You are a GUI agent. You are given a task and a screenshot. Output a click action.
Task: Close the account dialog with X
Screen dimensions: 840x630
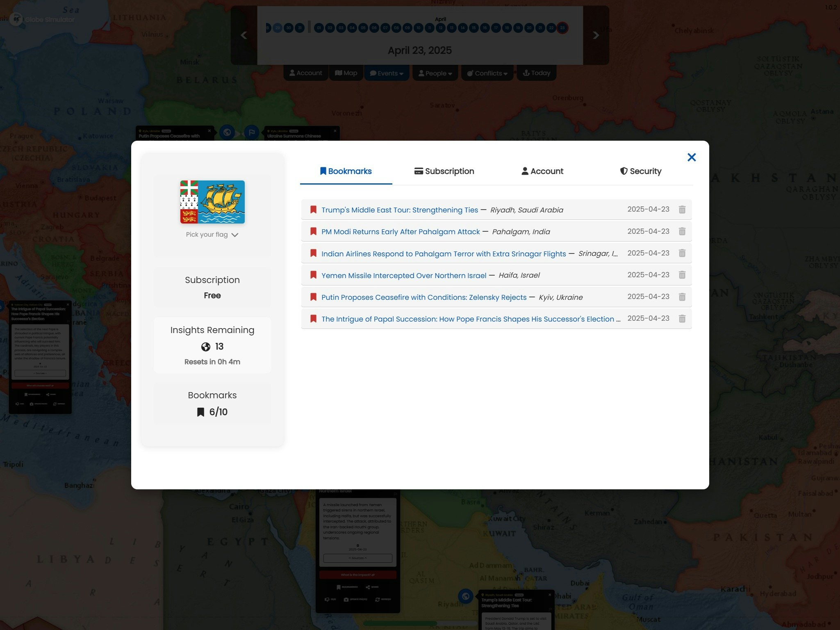point(691,157)
